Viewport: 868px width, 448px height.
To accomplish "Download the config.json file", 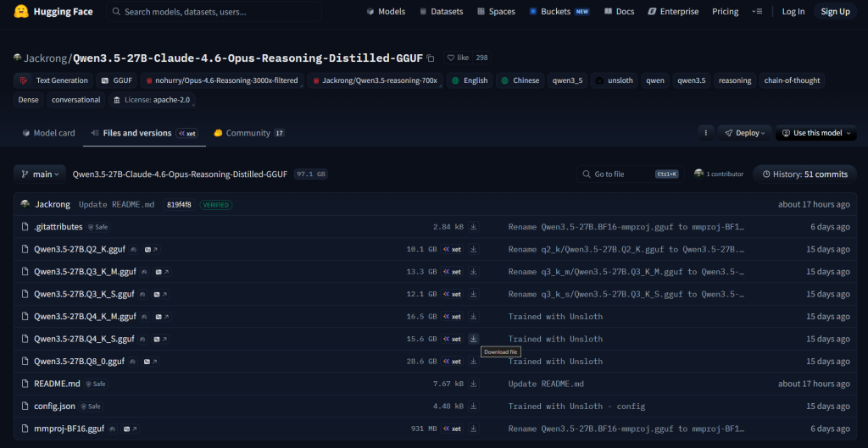I will coord(474,407).
